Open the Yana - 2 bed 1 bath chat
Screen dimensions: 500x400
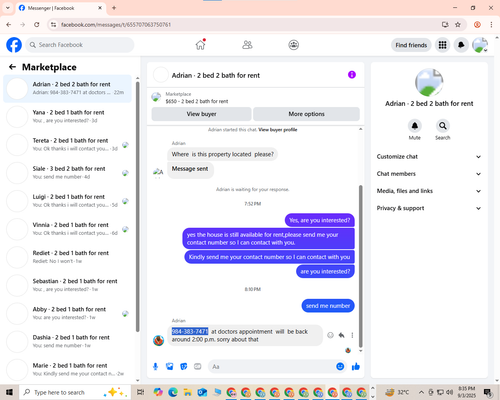click(x=67, y=116)
